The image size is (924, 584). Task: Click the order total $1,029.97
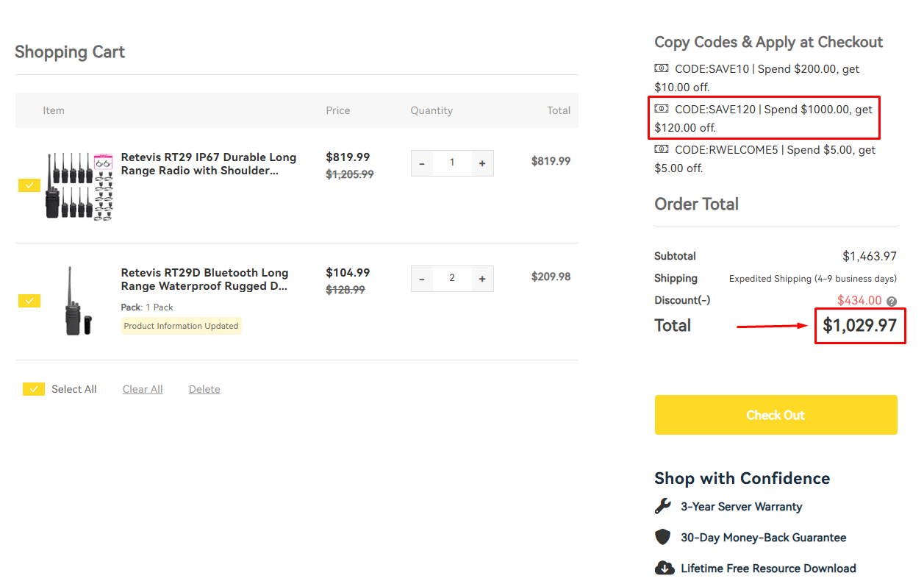click(860, 325)
